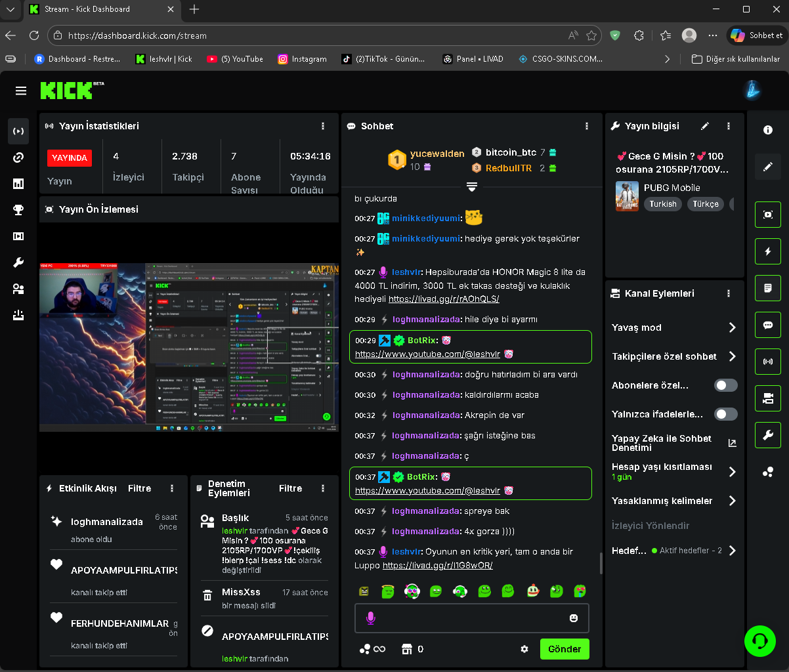The height and width of the screenshot is (672, 789).
Task: Click the microphone icon in chat input
Action: [371, 618]
